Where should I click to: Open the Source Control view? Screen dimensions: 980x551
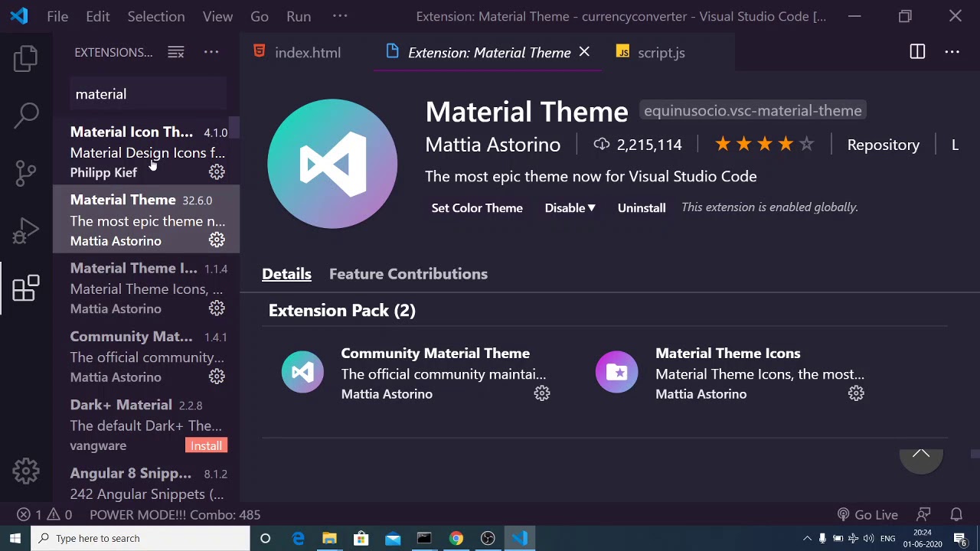point(26,172)
